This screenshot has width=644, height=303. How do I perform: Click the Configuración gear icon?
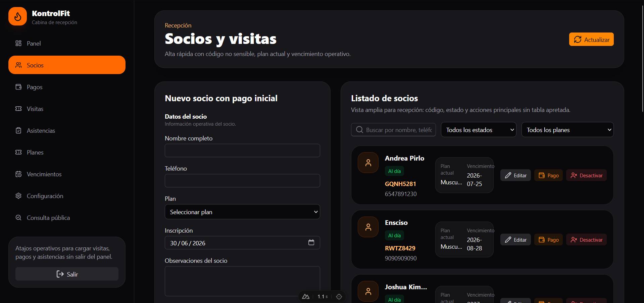18,196
